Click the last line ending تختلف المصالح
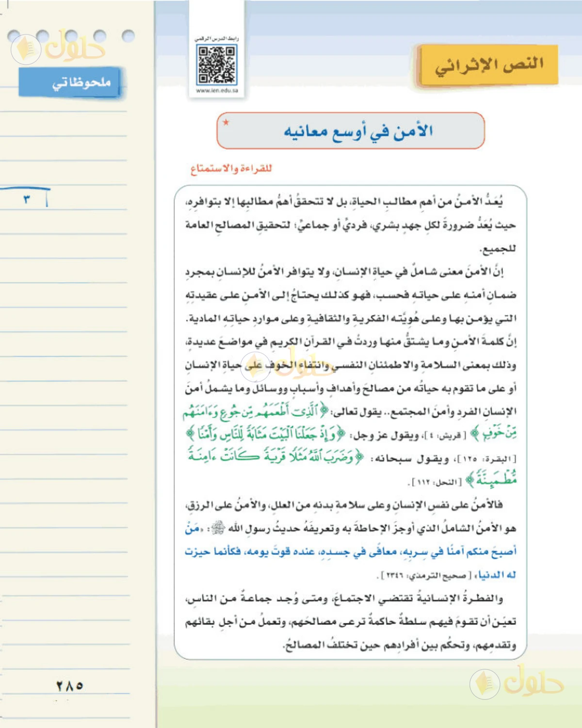The height and width of the screenshot is (728, 582). [400, 645]
